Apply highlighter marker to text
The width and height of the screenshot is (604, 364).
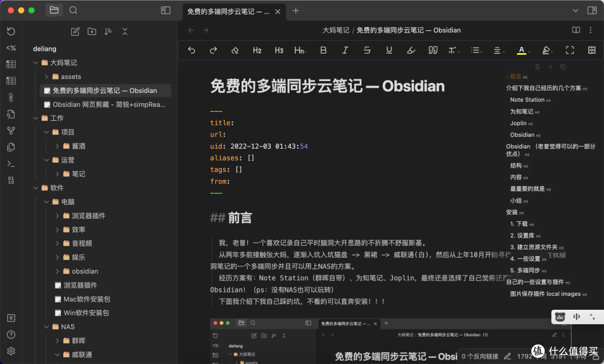pos(411,50)
